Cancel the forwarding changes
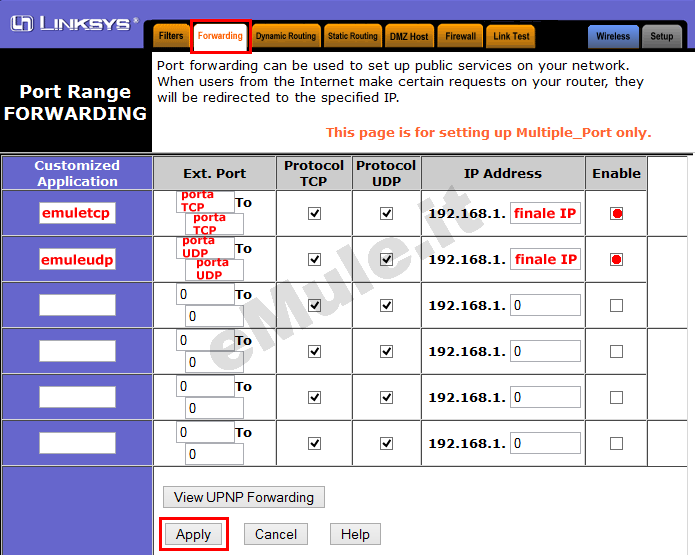695x555 pixels. click(276, 534)
